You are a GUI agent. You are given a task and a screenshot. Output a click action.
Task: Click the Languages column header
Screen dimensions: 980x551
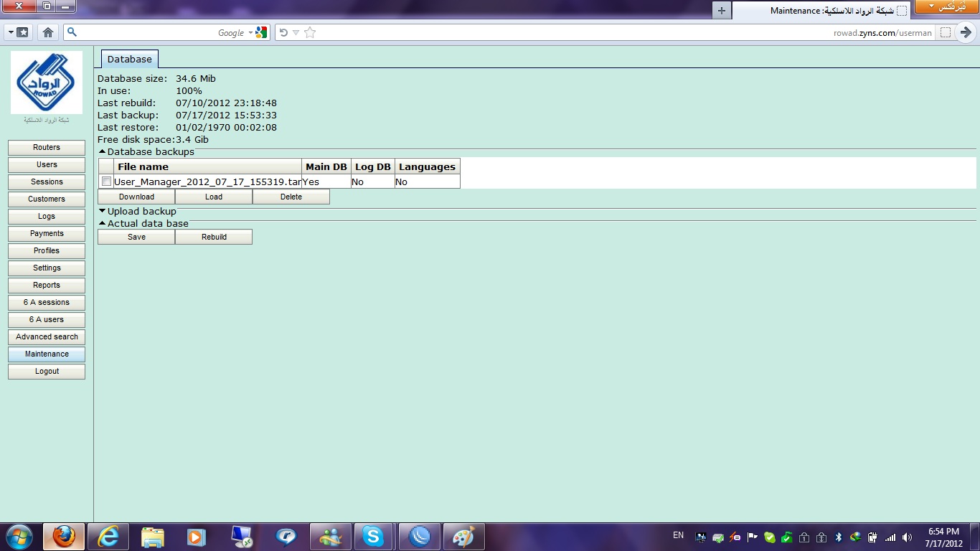427,166
